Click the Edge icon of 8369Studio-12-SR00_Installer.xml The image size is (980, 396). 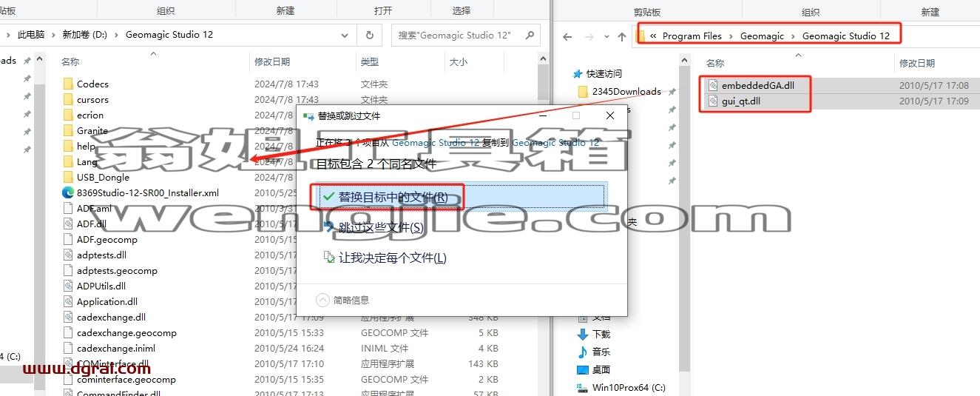[x=68, y=192]
